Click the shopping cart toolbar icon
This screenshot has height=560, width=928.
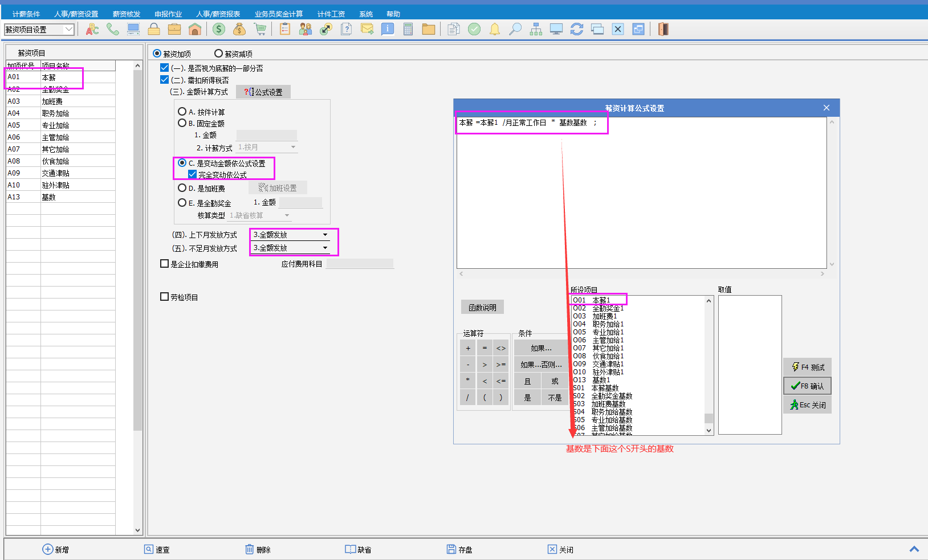(260, 29)
